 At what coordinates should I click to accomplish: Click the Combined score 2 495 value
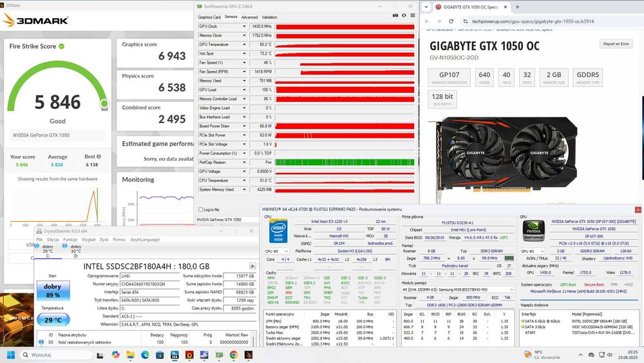point(172,119)
